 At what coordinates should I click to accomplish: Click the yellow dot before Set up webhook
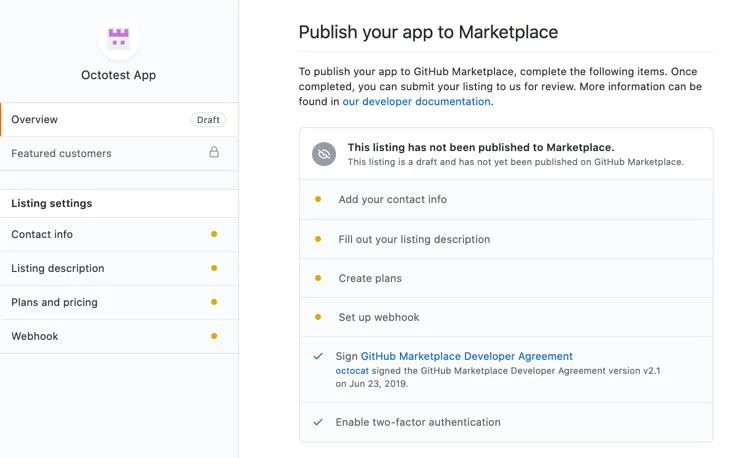tap(318, 317)
